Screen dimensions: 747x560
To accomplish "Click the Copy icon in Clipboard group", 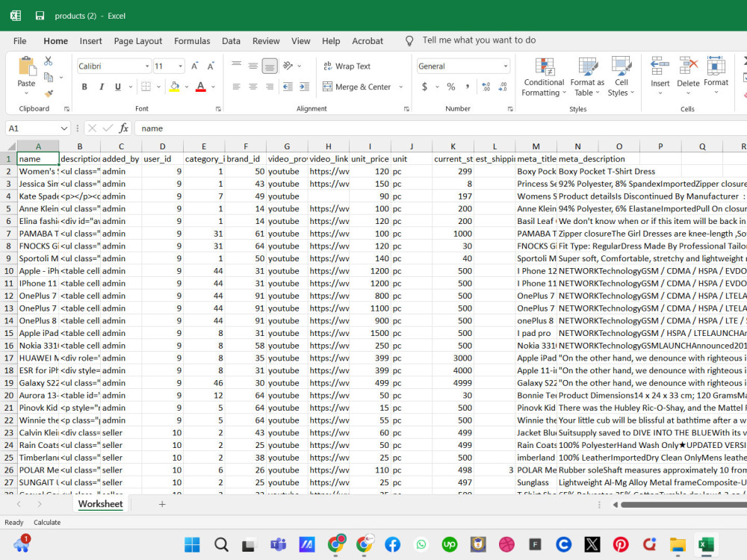I will tap(48, 77).
